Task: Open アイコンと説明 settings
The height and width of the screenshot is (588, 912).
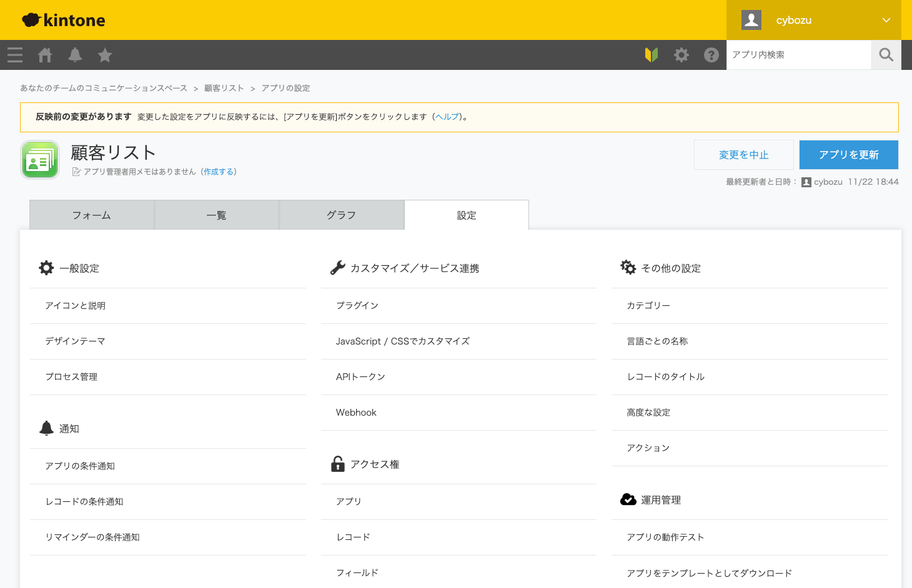Action: pyautogui.click(x=168, y=306)
